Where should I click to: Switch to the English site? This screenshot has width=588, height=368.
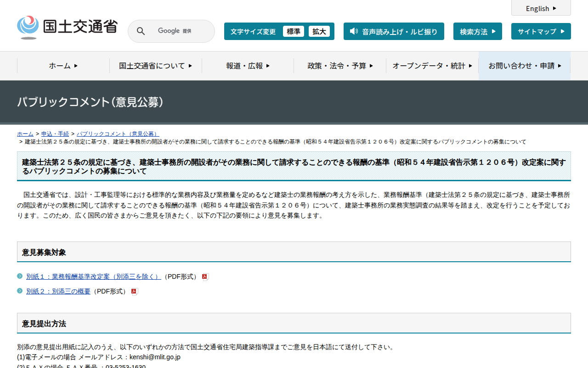pos(541,8)
